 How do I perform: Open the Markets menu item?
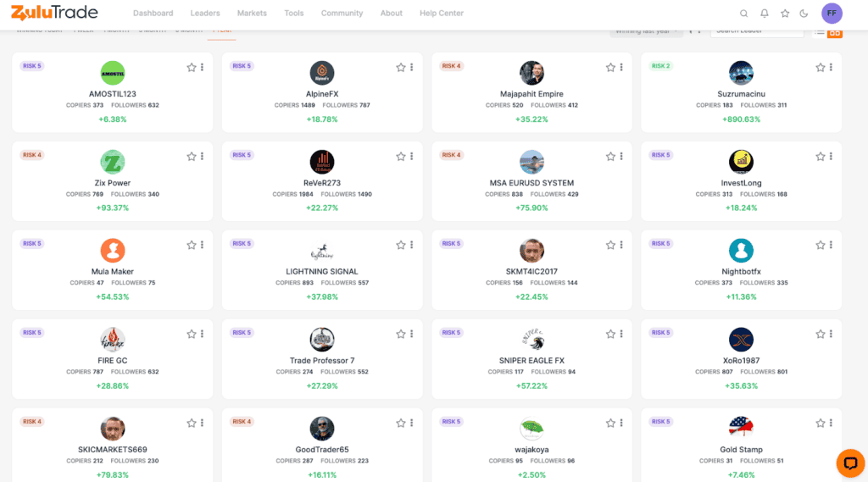coord(252,14)
